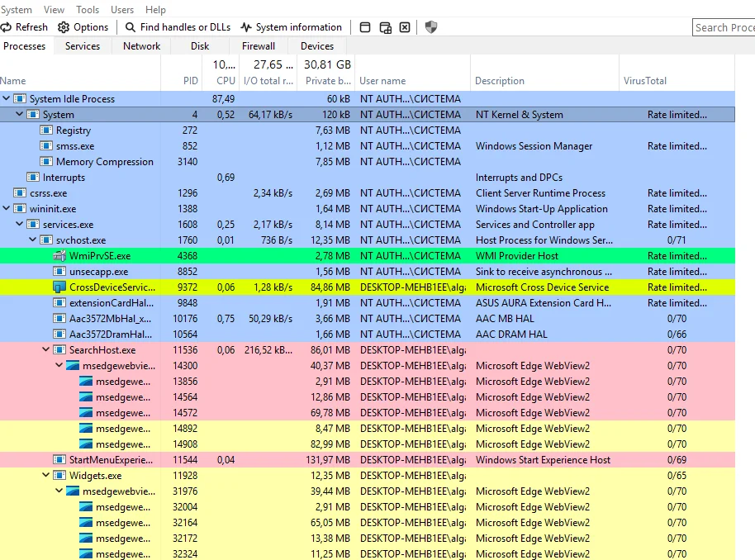The height and width of the screenshot is (560, 755).
Task: Click the Registry process icon
Action: [x=46, y=130]
